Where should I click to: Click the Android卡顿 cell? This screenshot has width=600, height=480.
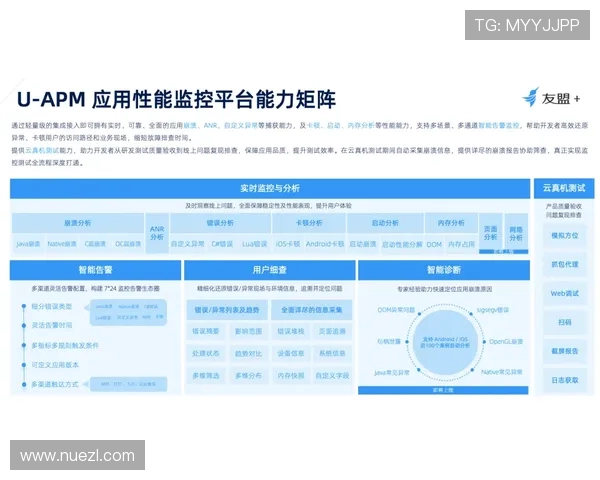[x=325, y=244]
